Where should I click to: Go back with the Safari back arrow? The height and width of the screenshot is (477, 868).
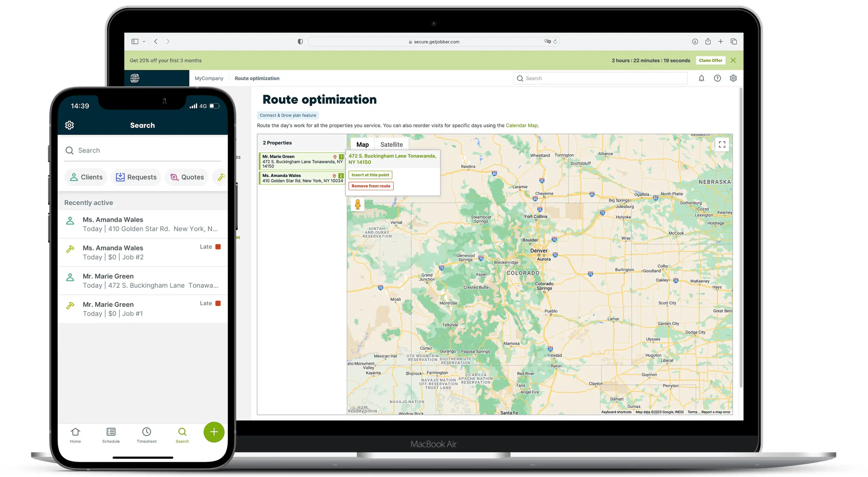click(156, 41)
